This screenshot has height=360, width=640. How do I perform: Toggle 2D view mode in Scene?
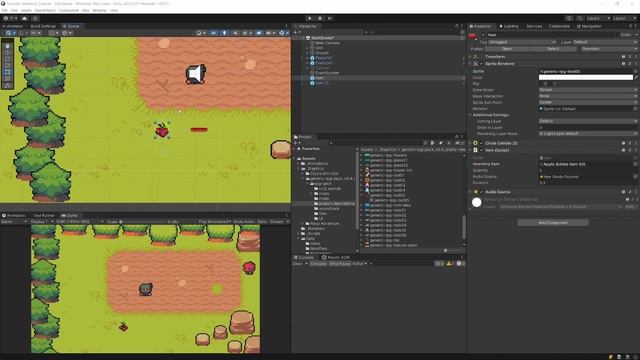pyautogui.click(x=213, y=33)
